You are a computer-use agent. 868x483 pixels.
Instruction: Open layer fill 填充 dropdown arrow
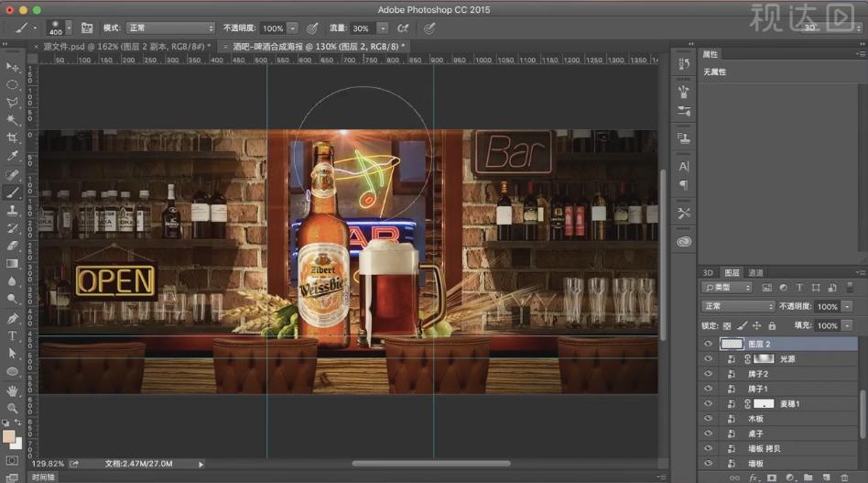(847, 325)
